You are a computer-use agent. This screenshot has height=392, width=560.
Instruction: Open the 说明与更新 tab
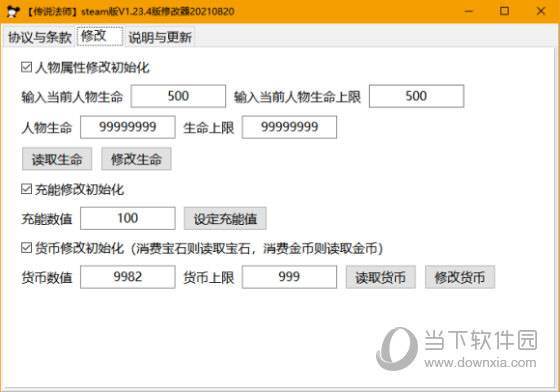pos(160,37)
